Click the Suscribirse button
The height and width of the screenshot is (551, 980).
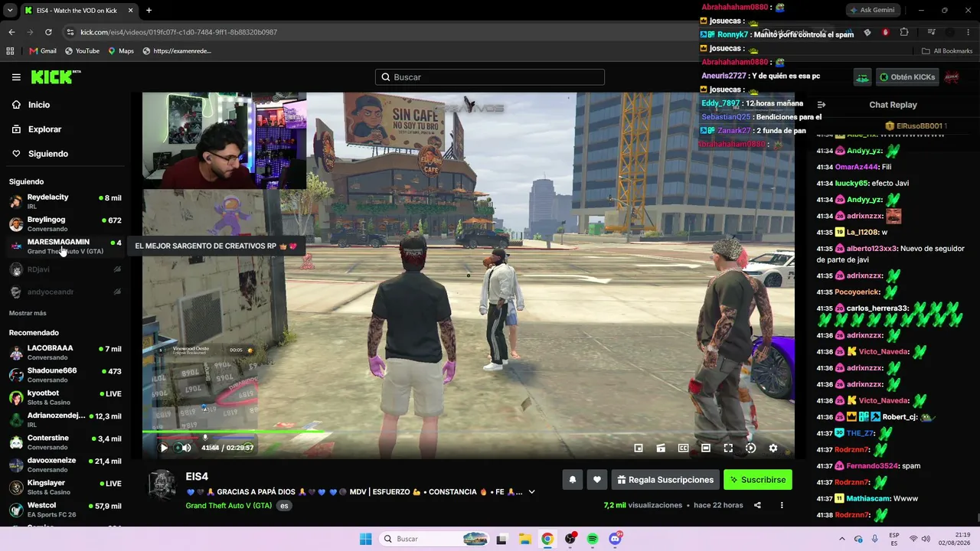tap(758, 480)
